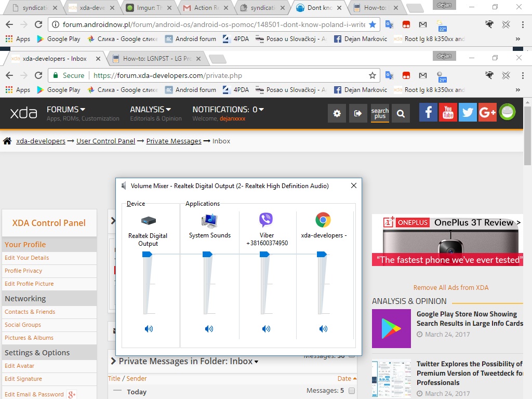Image resolution: width=532 pixels, height=399 pixels.
Task: Click the Facebook icon in XDA header
Action: pos(428,113)
